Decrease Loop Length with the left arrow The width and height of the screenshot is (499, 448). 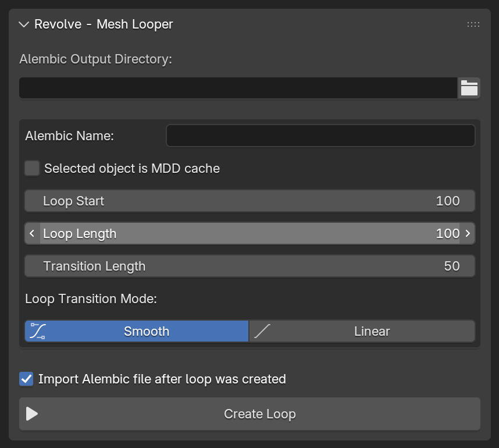pos(32,234)
